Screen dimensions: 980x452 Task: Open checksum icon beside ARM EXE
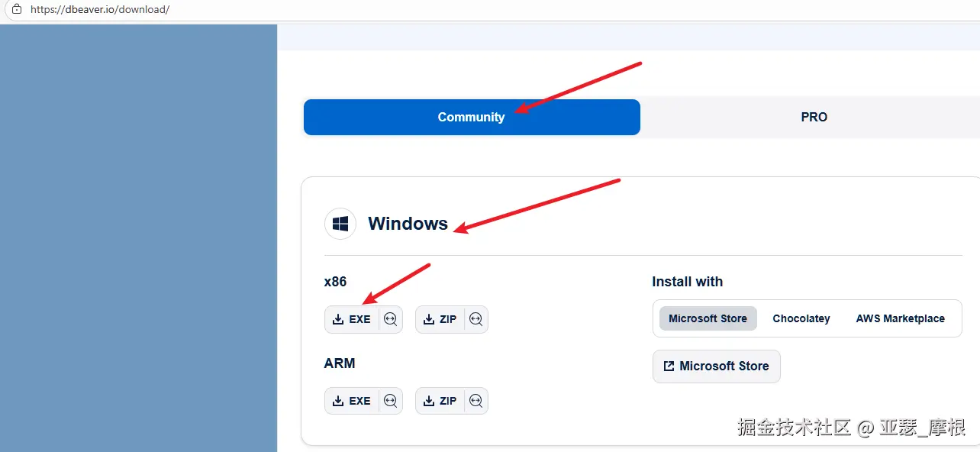coord(391,401)
